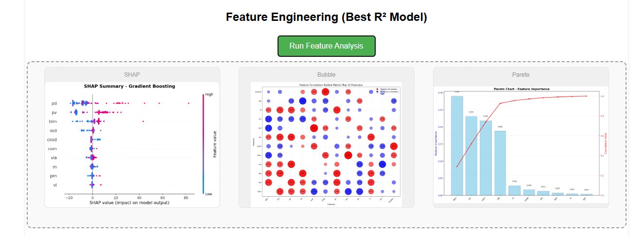Image resolution: width=644 pixels, height=236 pixels.
Task: Click the pd feature label in SHAP plot
Action: point(53,103)
